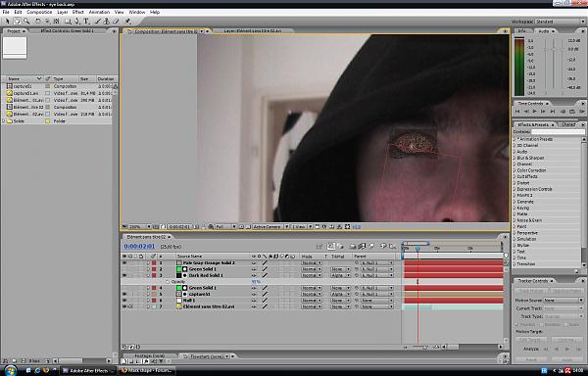Click the Windows Start orb
588x376 pixels.
[x=10, y=370]
